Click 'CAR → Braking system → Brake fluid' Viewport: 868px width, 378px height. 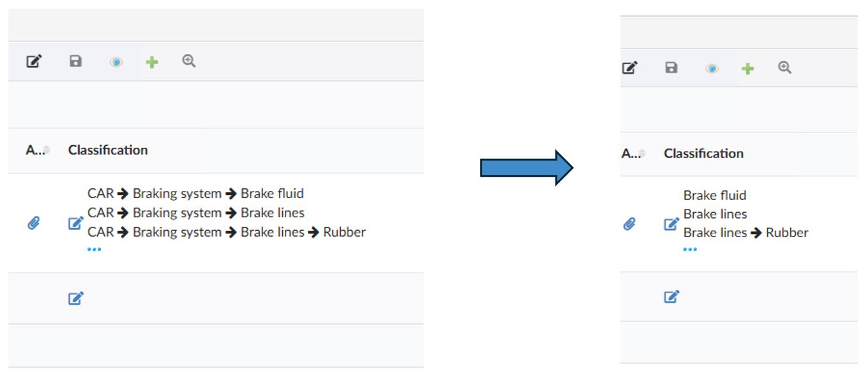[195, 194]
